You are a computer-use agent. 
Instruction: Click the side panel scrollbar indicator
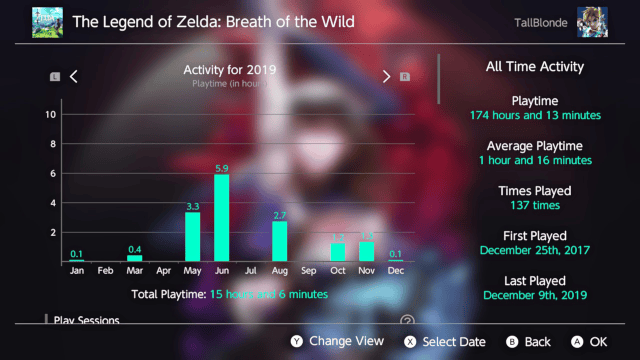tap(439, 79)
